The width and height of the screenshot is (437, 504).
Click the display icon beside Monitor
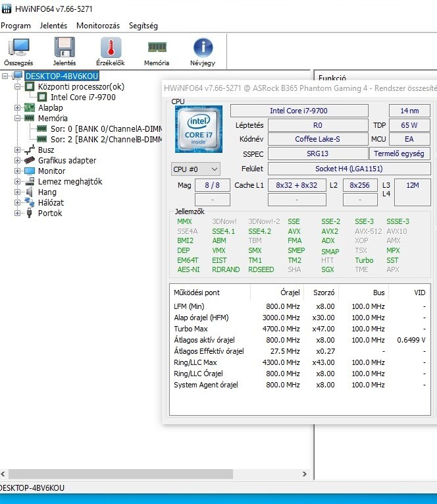[30, 171]
